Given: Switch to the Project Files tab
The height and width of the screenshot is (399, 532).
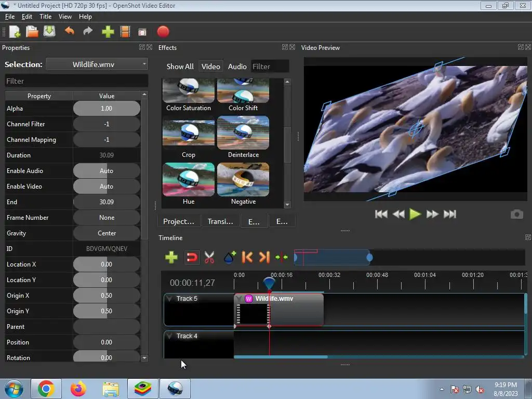Looking at the screenshot, I should [x=179, y=221].
